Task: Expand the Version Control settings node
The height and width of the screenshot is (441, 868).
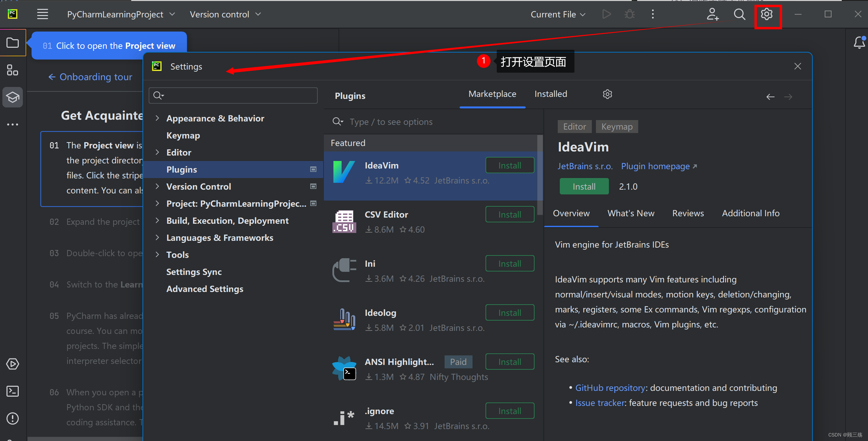Action: click(157, 186)
